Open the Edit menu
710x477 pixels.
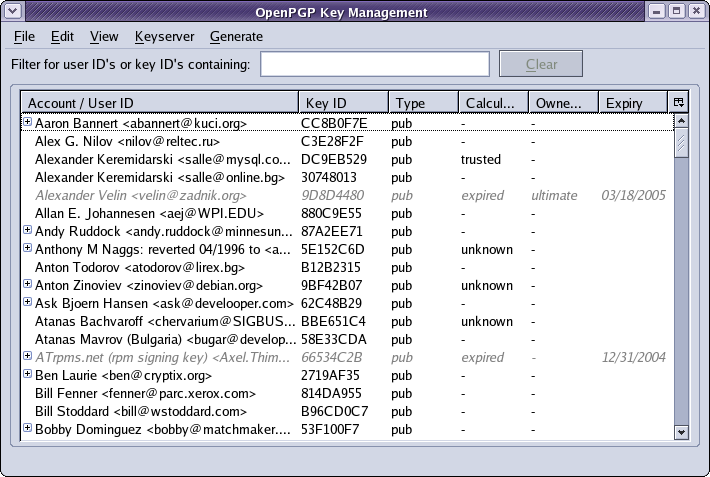tap(62, 36)
